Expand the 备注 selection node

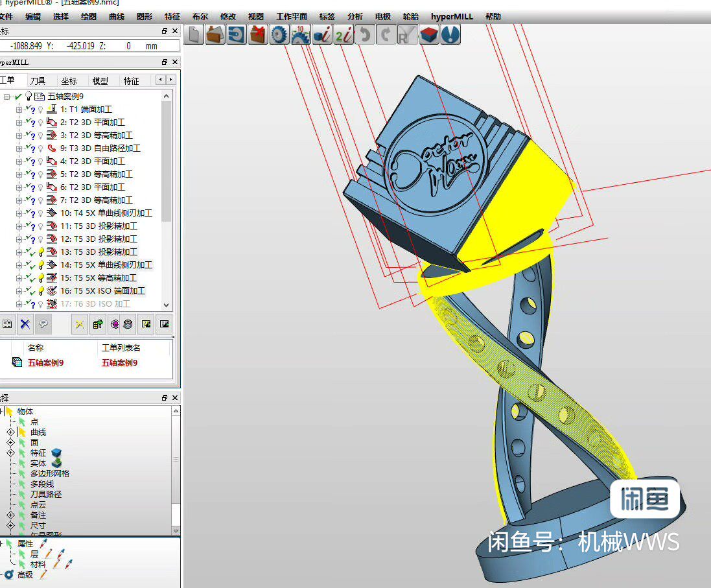10,515
